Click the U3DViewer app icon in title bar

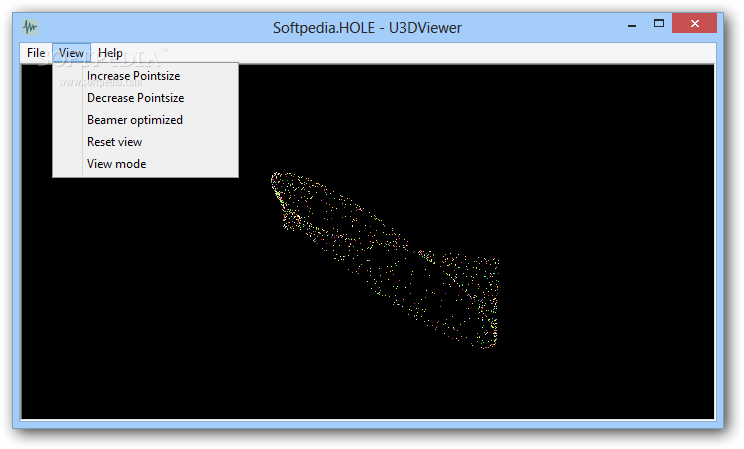coord(30,27)
